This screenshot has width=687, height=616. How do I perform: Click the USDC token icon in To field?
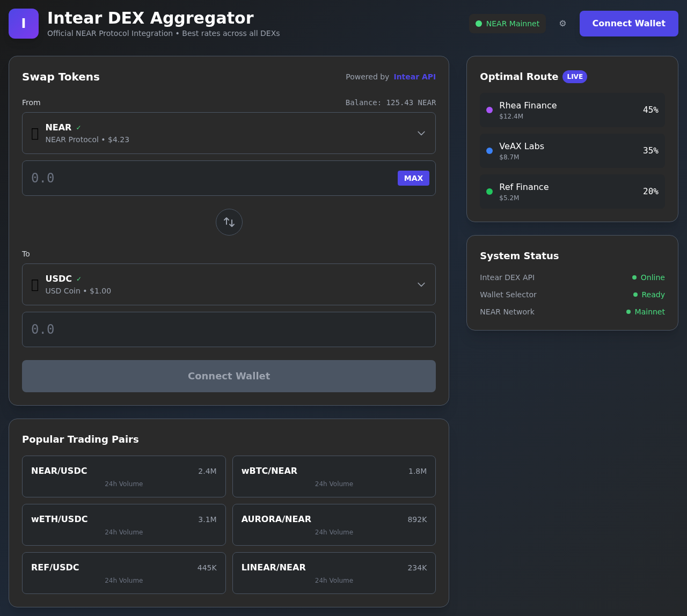point(34,284)
